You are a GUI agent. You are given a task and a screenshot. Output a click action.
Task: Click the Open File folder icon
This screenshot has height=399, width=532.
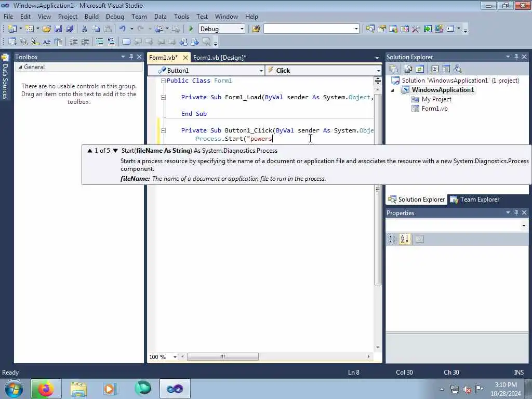47,29
